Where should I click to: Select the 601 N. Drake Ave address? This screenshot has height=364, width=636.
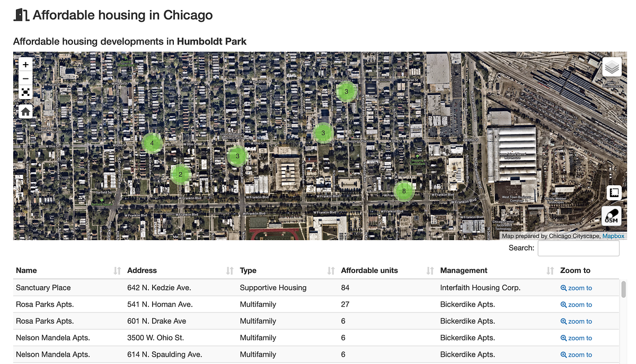point(157,321)
